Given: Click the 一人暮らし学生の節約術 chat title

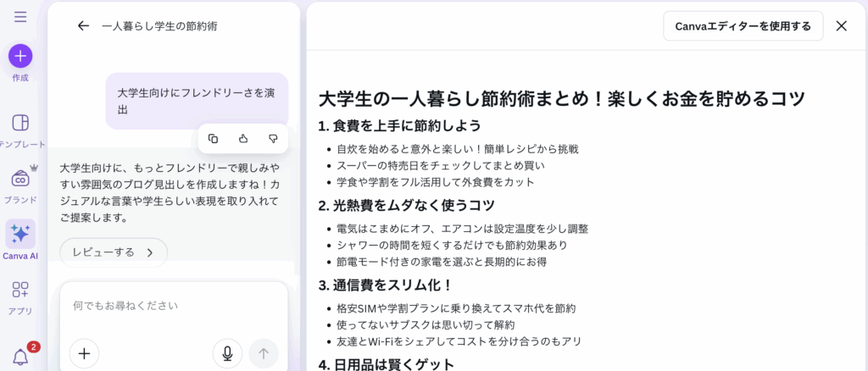Looking at the screenshot, I should tap(159, 26).
